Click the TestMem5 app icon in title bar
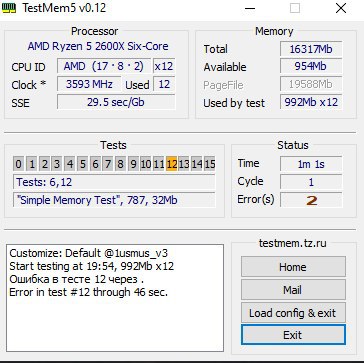The width and height of the screenshot is (364, 363). pyautogui.click(x=9, y=8)
